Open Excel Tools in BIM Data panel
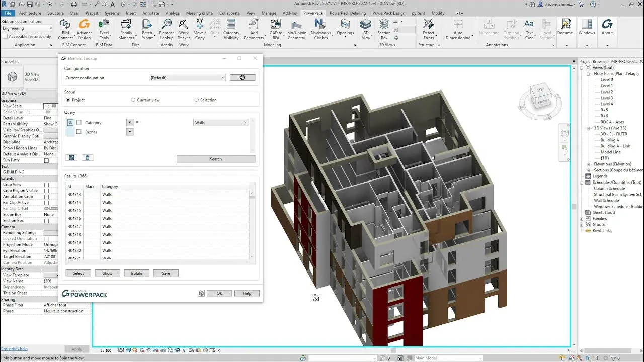 [104, 30]
